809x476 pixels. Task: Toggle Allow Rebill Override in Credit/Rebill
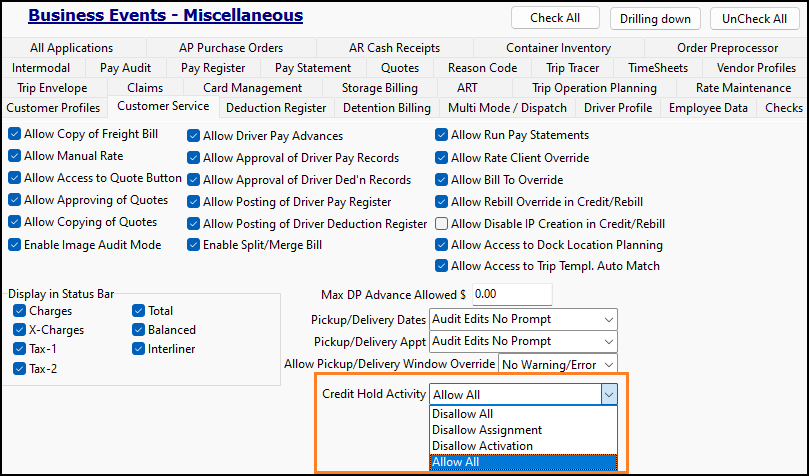click(441, 202)
